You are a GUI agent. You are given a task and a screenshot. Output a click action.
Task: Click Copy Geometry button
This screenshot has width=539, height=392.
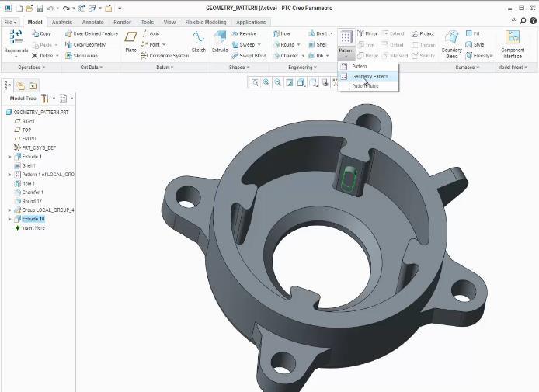click(x=89, y=45)
